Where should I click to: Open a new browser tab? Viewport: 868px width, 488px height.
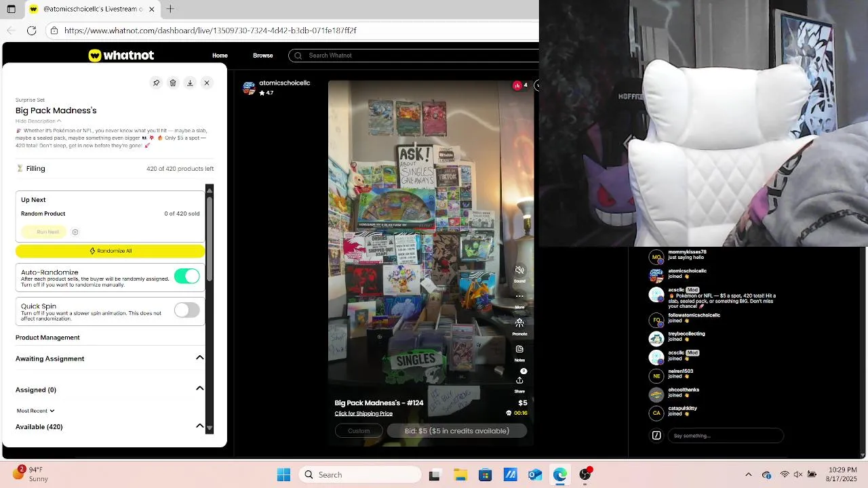point(170,9)
